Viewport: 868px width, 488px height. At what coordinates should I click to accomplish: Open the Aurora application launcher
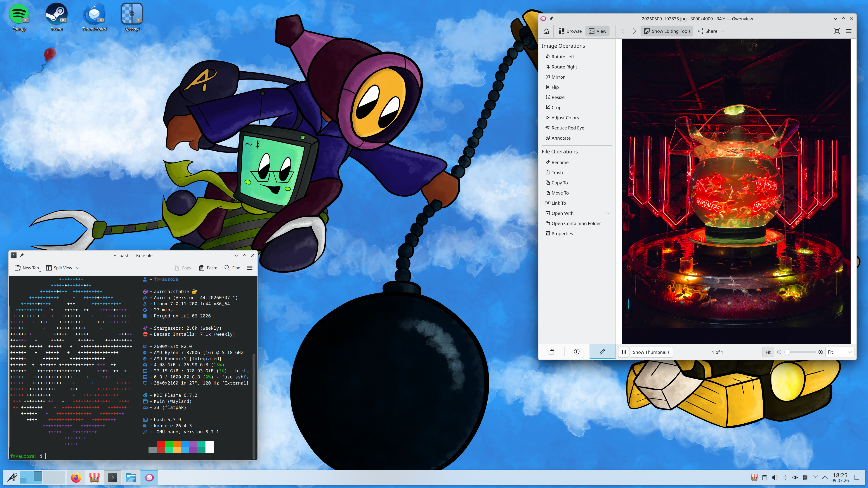(12, 477)
